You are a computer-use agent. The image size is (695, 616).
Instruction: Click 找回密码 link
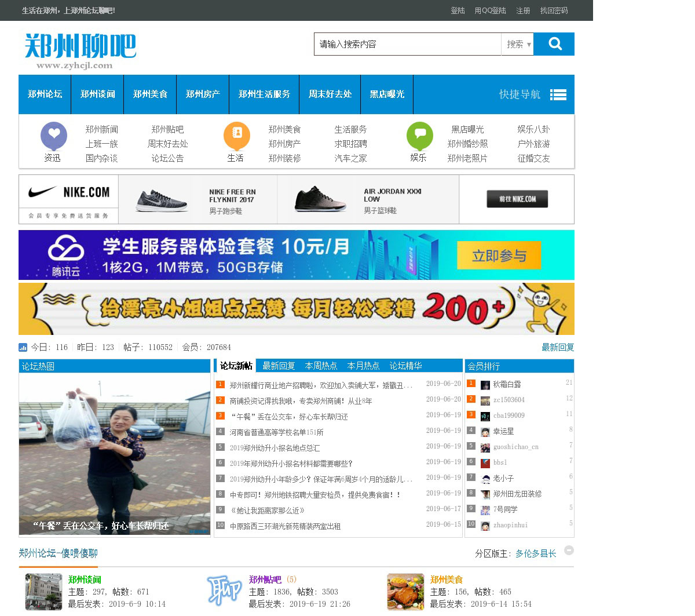click(554, 10)
